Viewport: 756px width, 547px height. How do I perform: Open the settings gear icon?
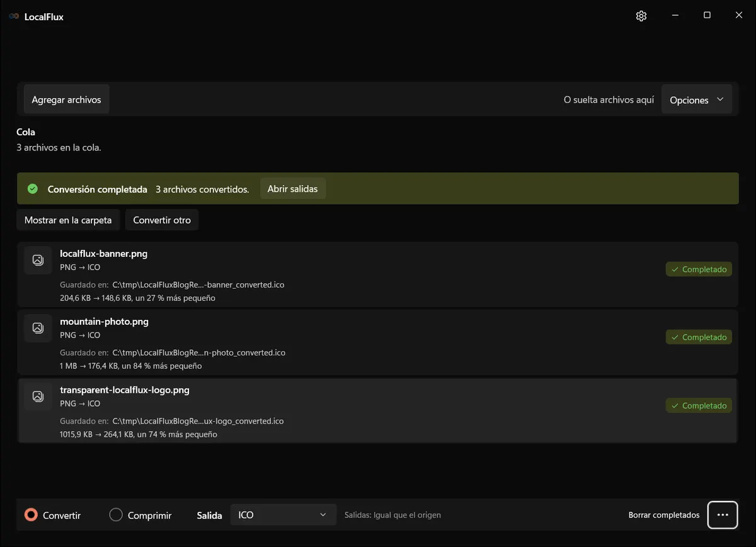[641, 16]
